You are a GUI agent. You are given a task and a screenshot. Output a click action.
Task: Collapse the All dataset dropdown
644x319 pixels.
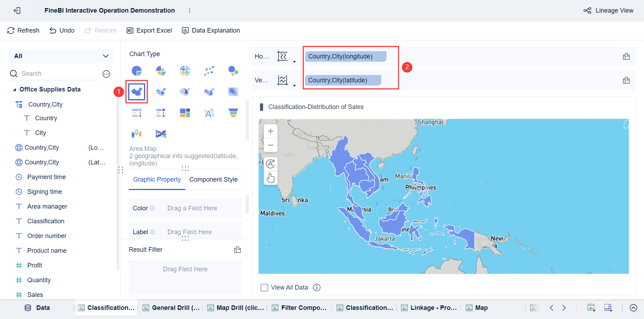(105, 56)
